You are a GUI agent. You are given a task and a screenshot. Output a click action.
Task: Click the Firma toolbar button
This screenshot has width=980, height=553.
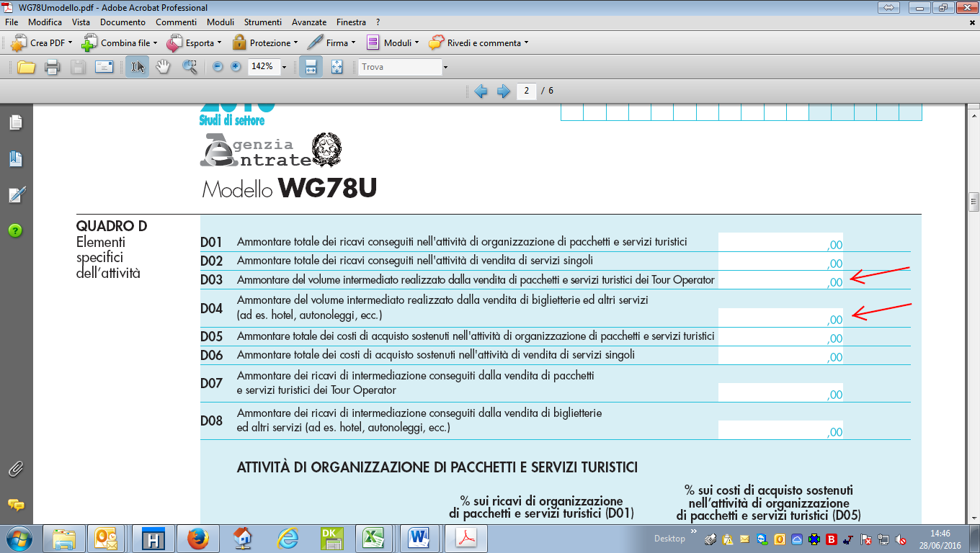pos(331,43)
